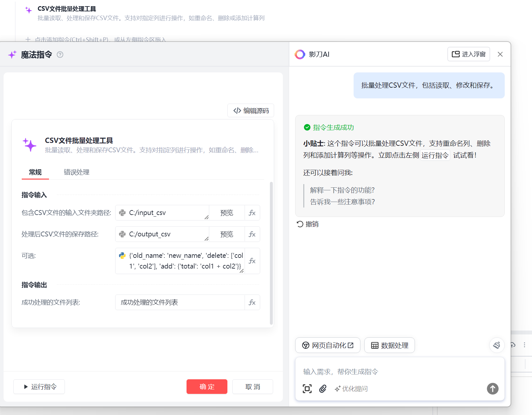Screen dimensions: 532x415
Task: Switch to the 错误处理 tab
Action: (76, 172)
